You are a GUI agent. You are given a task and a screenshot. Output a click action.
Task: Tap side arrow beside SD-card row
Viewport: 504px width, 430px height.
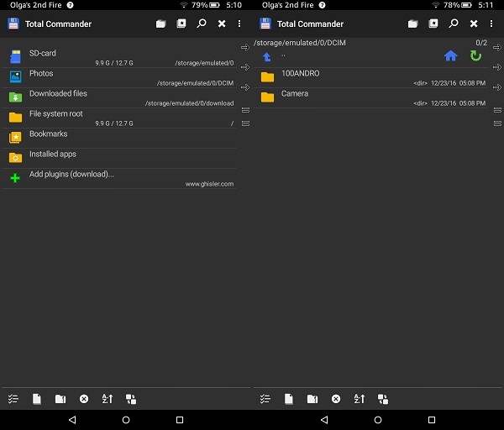point(245,48)
